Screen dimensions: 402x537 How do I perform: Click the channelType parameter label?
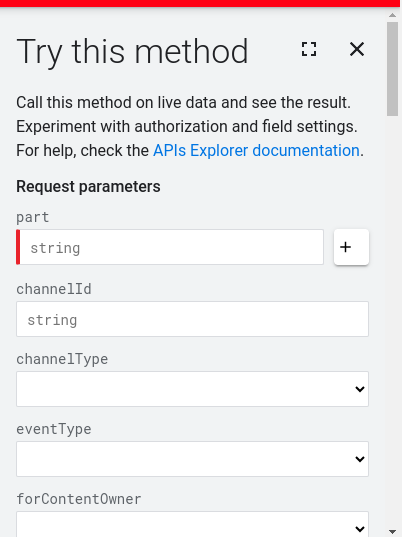tap(62, 359)
